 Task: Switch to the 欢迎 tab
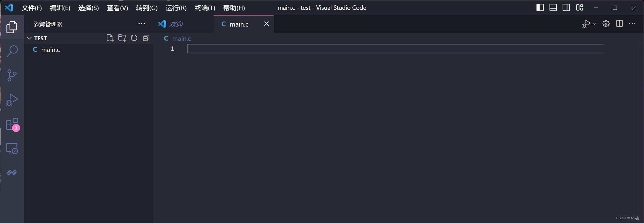[183, 24]
